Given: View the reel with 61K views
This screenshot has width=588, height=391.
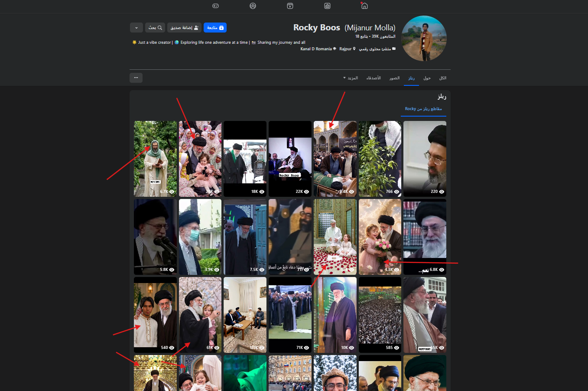Looking at the screenshot, I should point(200,315).
